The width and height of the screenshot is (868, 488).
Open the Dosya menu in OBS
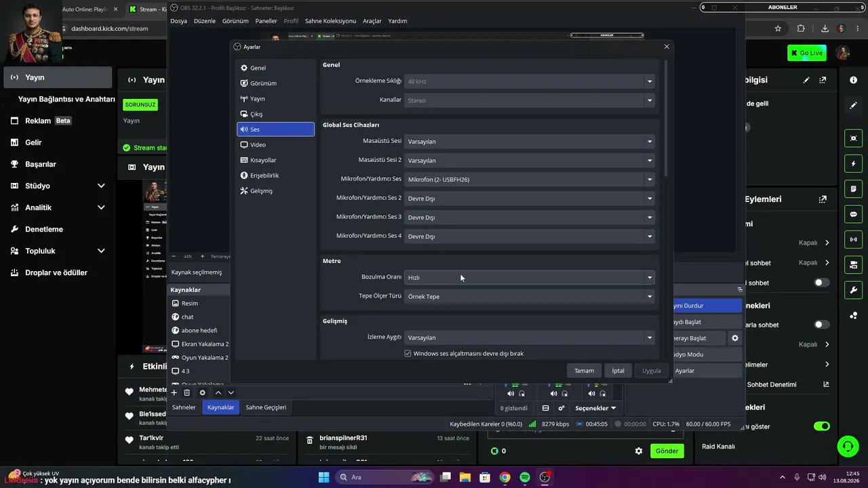pos(178,21)
